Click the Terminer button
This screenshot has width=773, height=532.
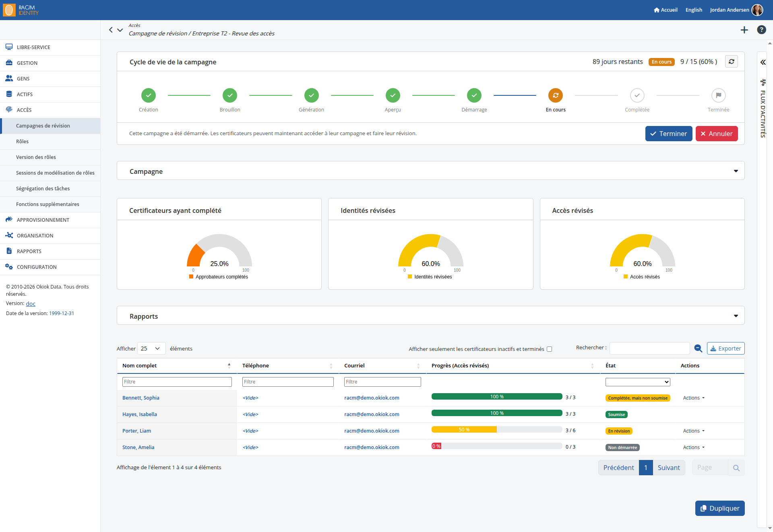pyautogui.click(x=668, y=134)
